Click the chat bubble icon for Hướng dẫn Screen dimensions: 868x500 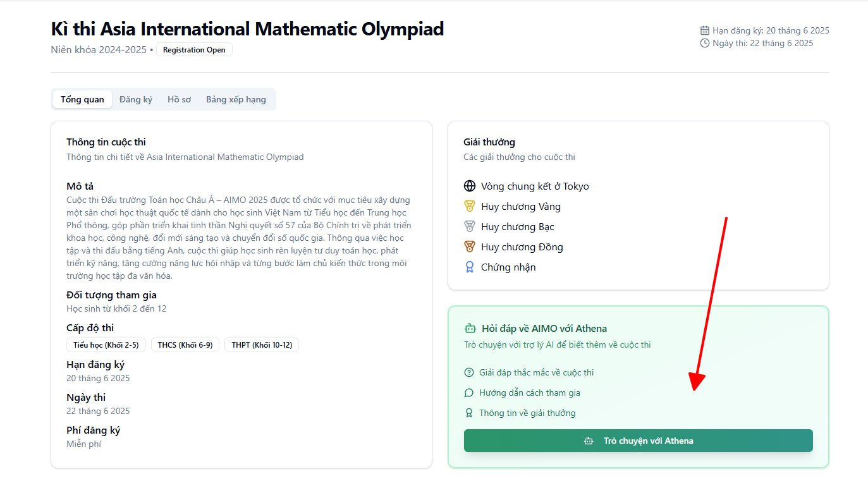pos(468,393)
